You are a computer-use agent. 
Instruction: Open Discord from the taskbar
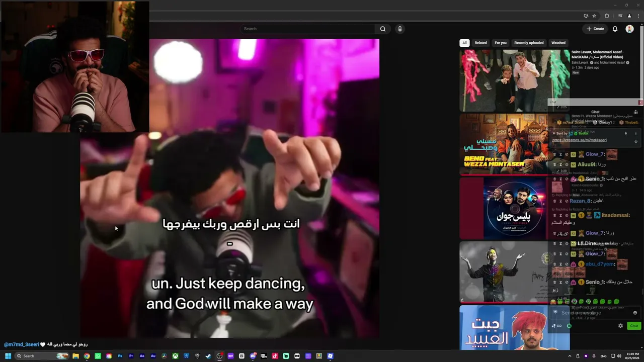pos(253,356)
